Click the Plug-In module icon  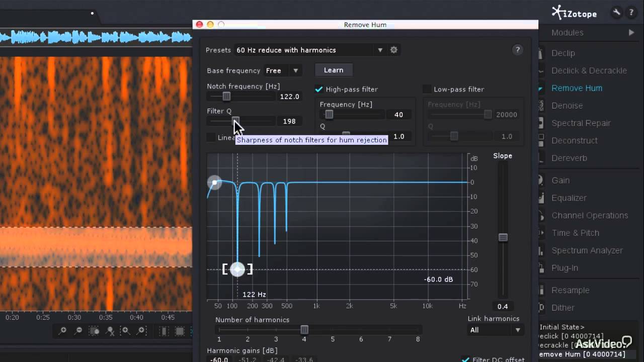click(x=541, y=268)
